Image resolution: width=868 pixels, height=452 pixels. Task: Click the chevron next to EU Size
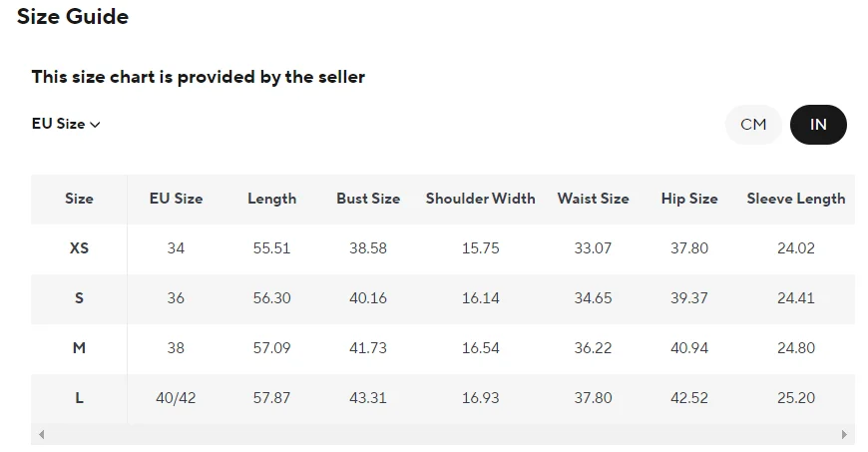(96, 125)
